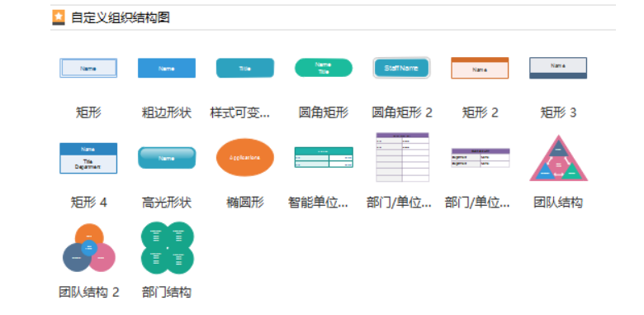Click the 团队结构 2 label
The height and width of the screenshot is (315, 644).
coord(88,293)
